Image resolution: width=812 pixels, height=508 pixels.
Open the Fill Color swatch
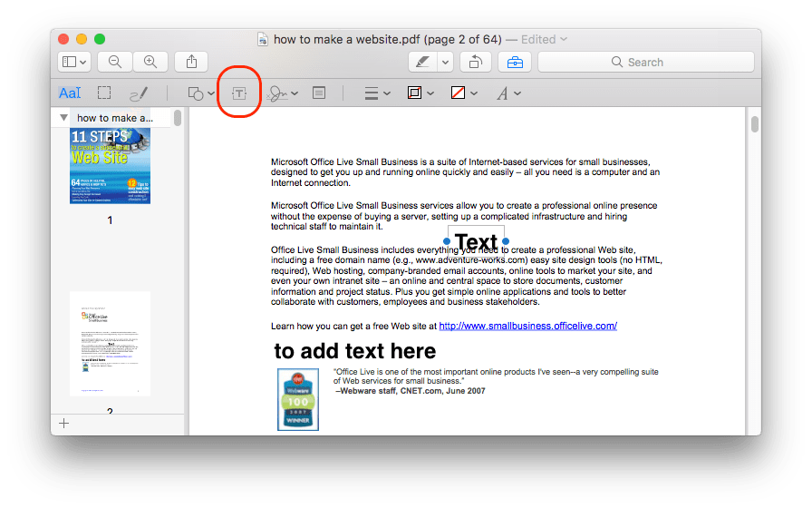click(458, 93)
